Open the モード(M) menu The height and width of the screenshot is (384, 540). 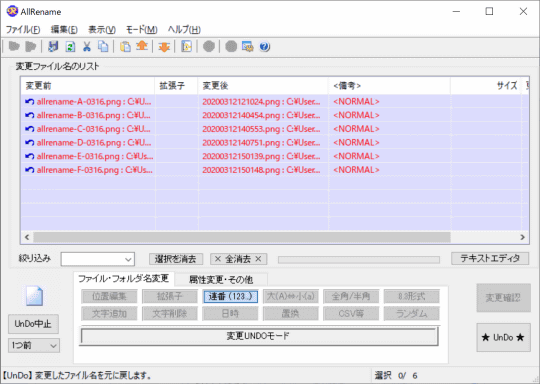point(142,30)
